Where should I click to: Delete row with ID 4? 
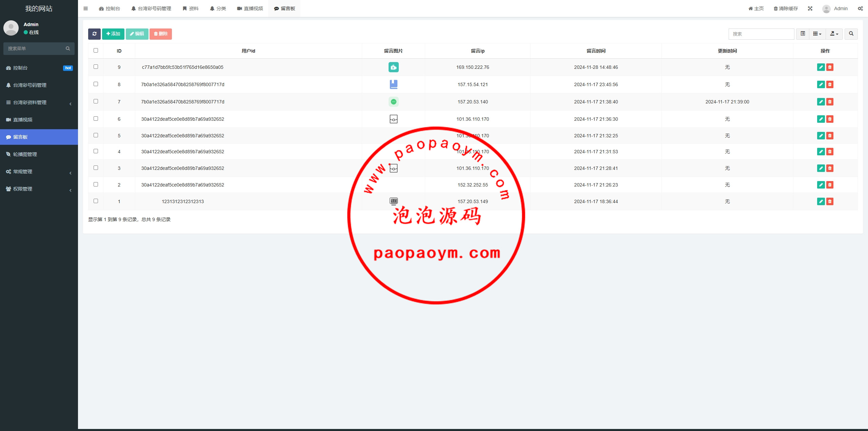(830, 152)
